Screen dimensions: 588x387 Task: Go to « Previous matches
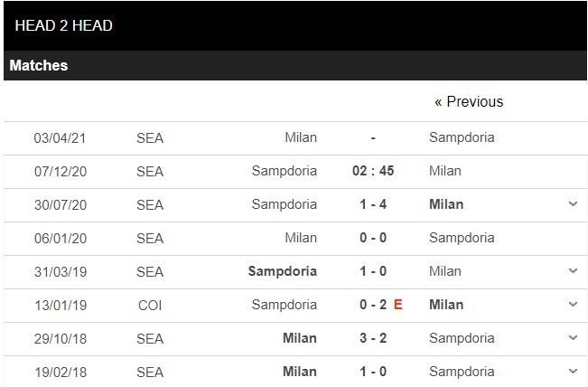pyautogui.click(x=469, y=101)
